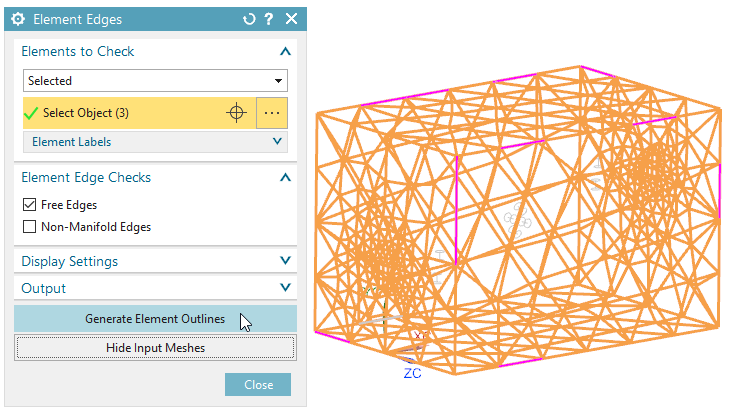This screenshot has width=735, height=412.
Task: Collapse the Elements to Check section
Action: 285,51
